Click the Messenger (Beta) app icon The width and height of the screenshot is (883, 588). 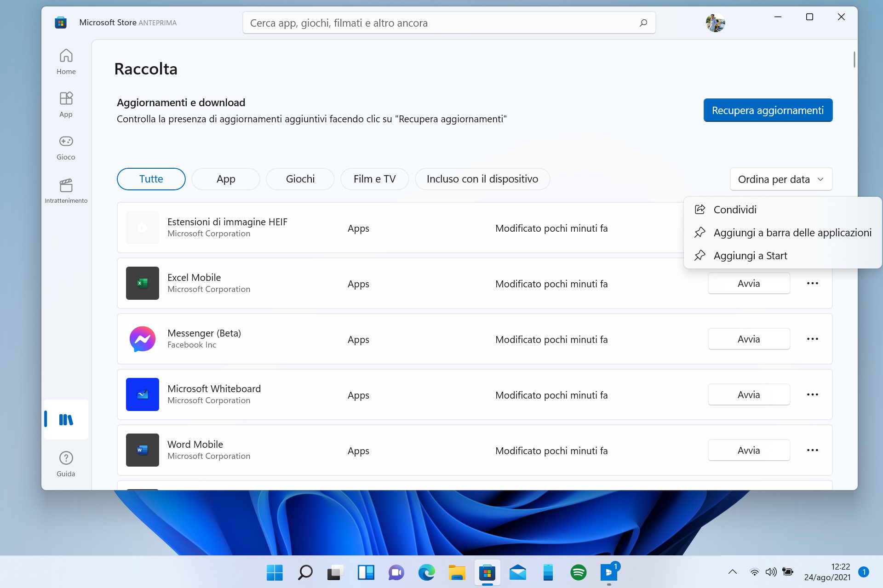pos(143,339)
